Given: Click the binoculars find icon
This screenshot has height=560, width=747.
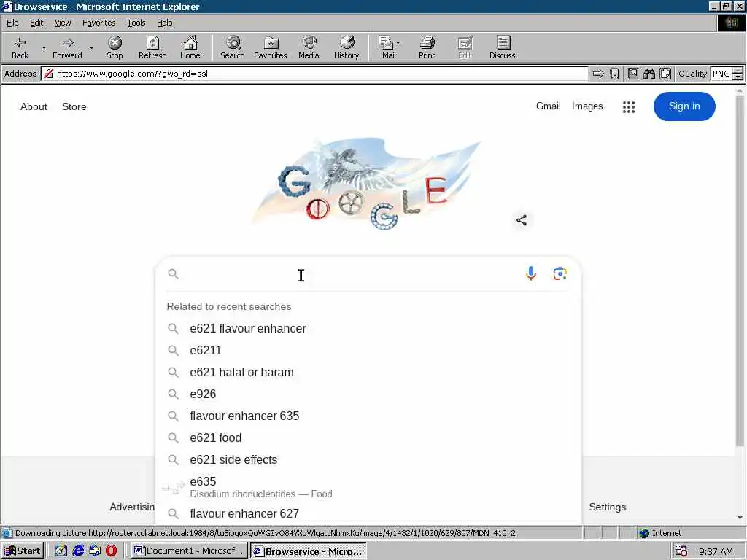Looking at the screenshot, I should coord(649,74).
